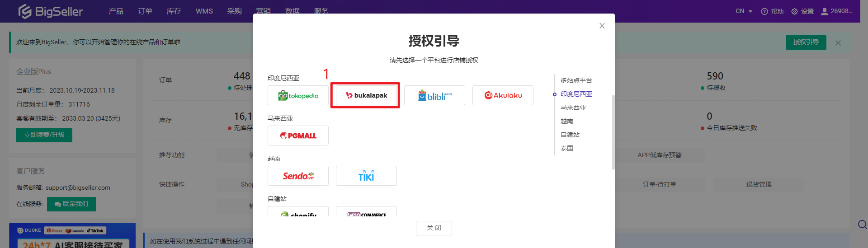Jump to 越南 section in side list
868x248 pixels.
pyautogui.click(x=567, y=121)
